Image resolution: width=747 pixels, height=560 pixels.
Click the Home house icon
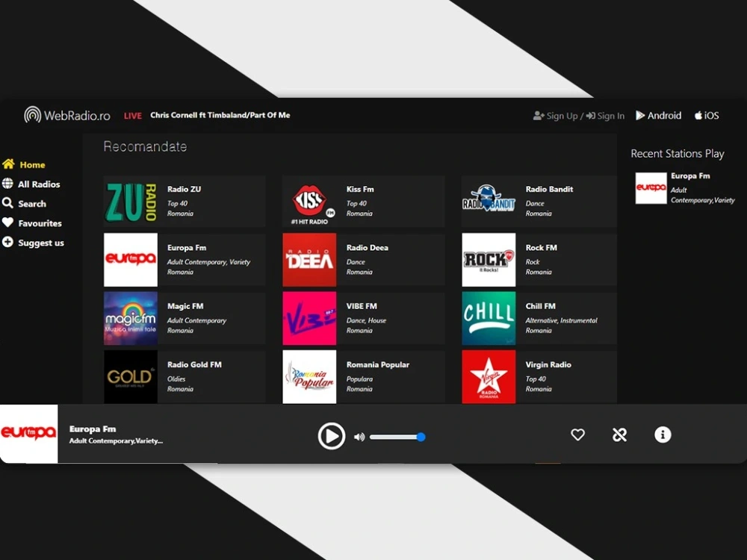tap(8, 164)
